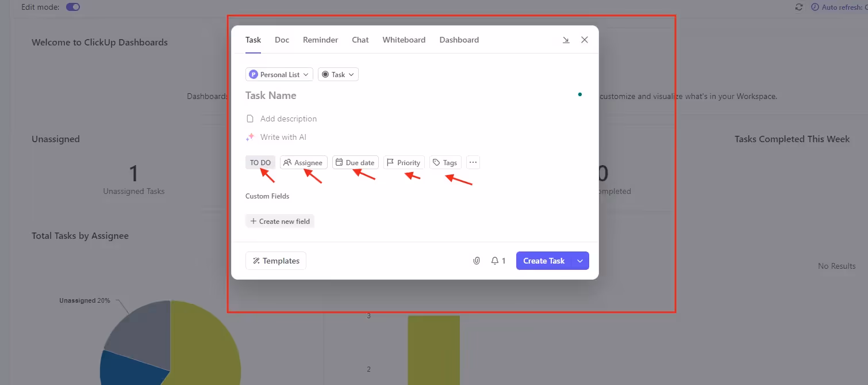Screen dimensions: 868x385
Task: Click the Tasks Completed This Week title
Action: [792, 139]
